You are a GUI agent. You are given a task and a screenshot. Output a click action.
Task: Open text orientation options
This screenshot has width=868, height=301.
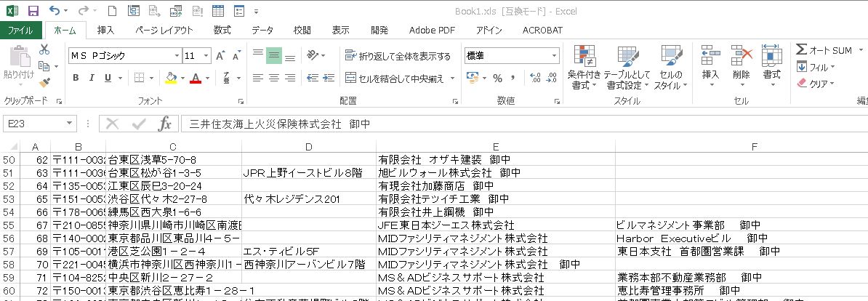[316, 55]
